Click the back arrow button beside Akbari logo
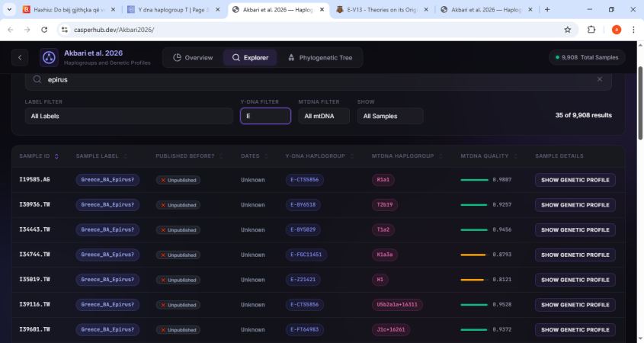Viewport: 644px width, 343px height. 20,57
